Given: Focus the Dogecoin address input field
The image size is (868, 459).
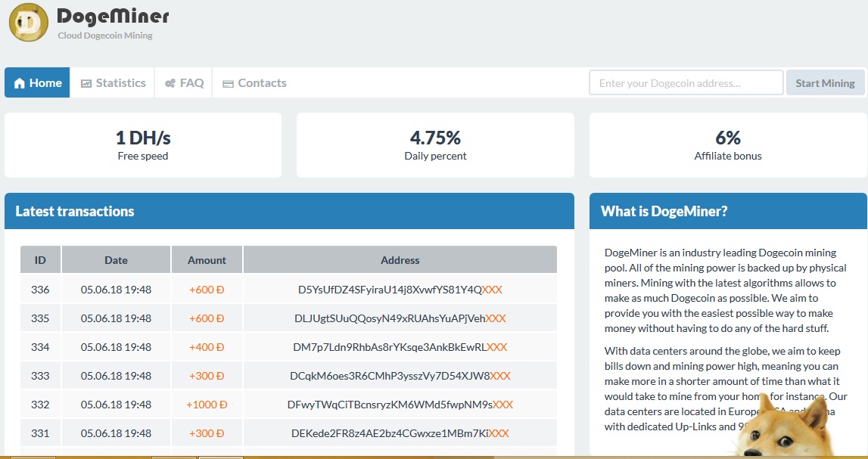Looking at the screenshot, I should [x=686, y=83].
